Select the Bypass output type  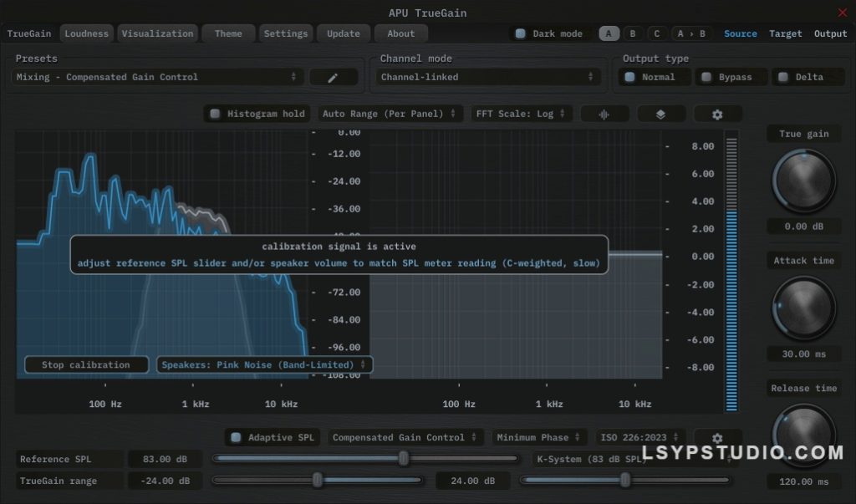coord(731,76)
